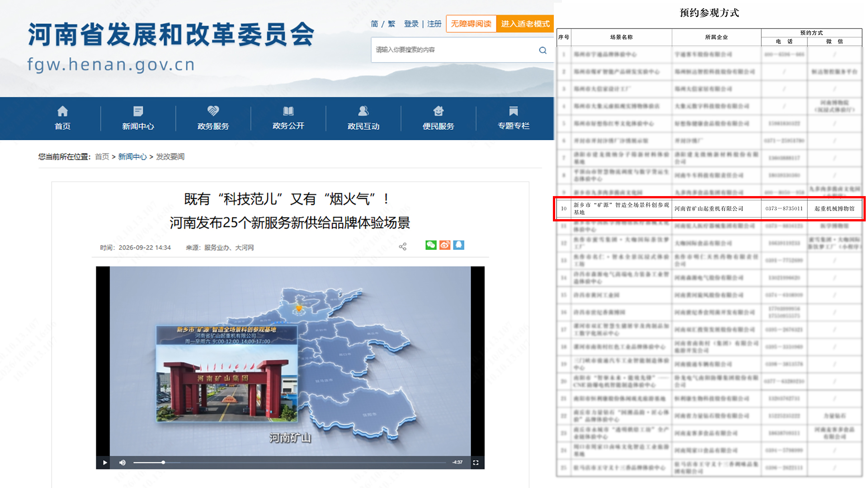Click the blue bell share icon
The height and width of the screenshot is (488, 868).
click(459, 245)
